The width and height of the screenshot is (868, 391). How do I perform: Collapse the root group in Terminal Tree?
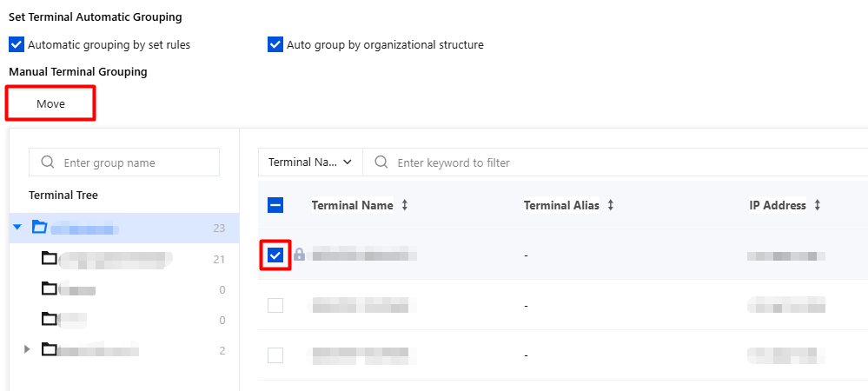pos(17,227)
